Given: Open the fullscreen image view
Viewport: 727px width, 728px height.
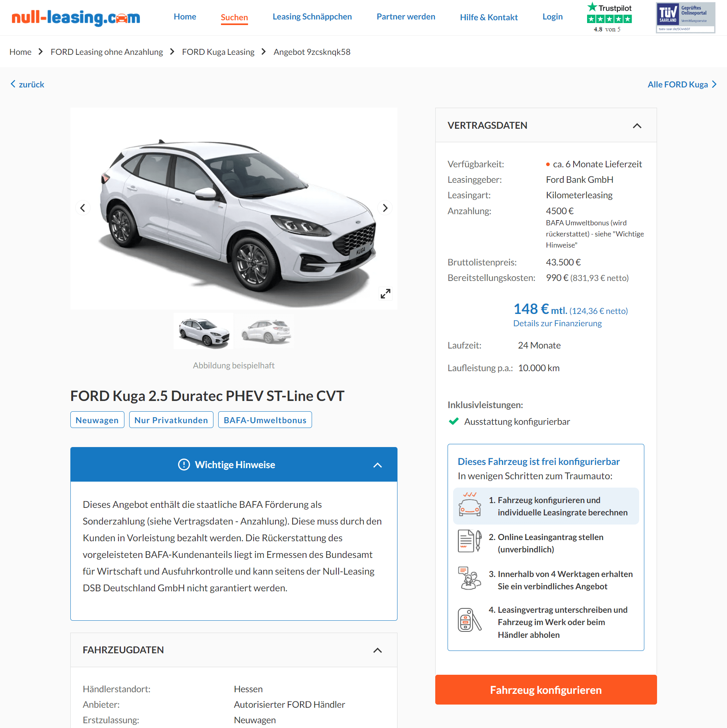Looking at the screenshot, I should pyautogui.click(x=386, y=294).
